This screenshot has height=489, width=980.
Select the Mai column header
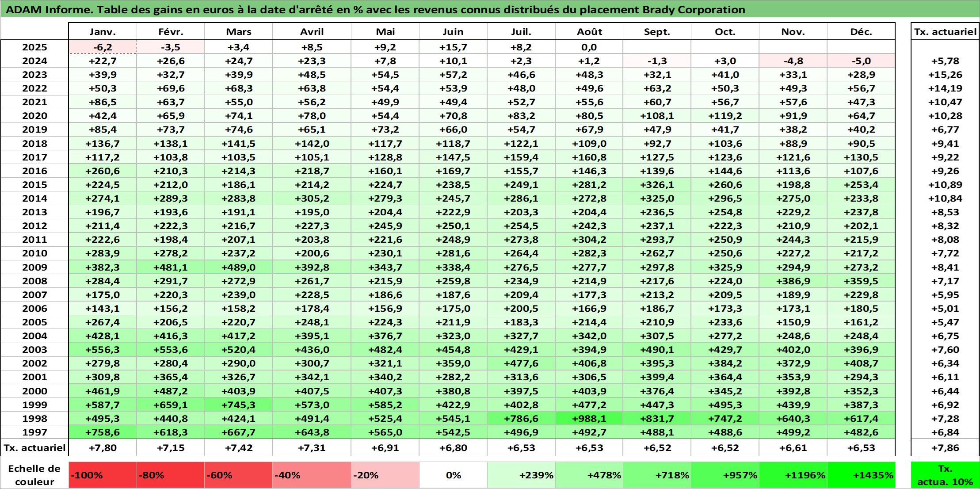tap(385, 32)
